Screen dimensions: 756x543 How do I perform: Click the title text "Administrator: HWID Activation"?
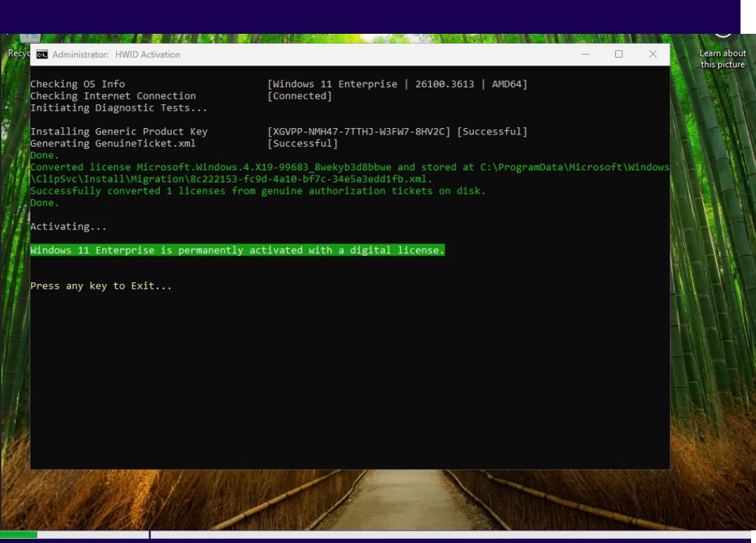tap(116, 54)
